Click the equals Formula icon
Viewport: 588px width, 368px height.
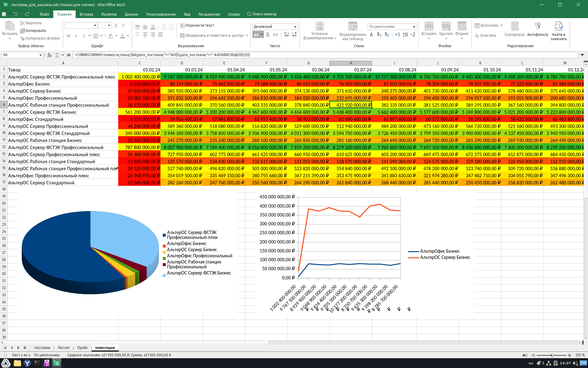point(69,55)
